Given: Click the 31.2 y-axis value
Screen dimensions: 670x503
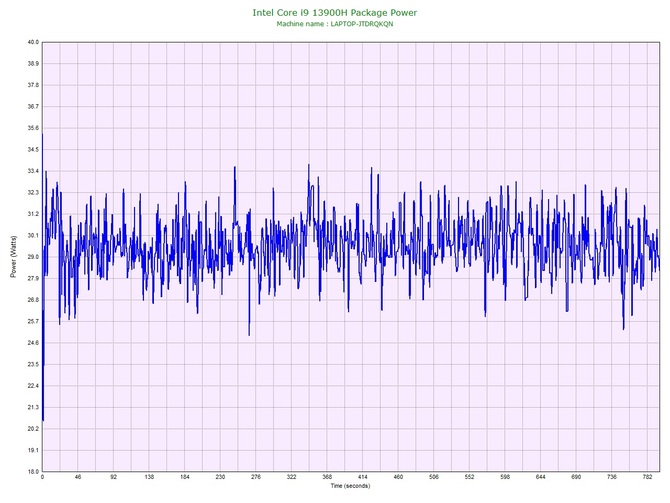Looking at the screenshot, I should 33,214.
